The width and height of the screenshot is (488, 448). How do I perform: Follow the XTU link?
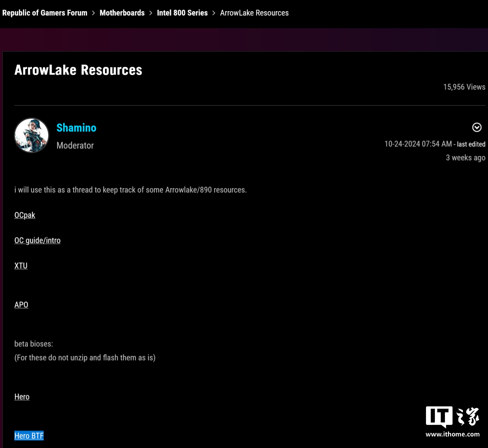click(21, 266)
